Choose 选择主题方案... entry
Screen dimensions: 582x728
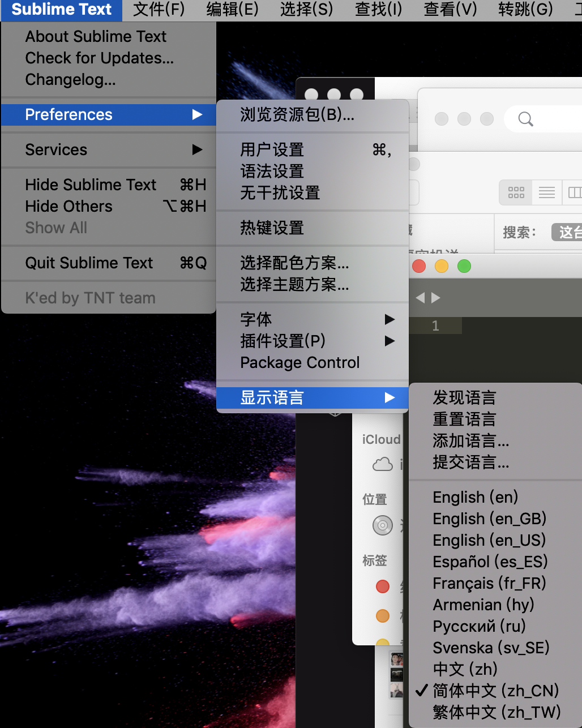pyautogui.click(x=313, y=284)
